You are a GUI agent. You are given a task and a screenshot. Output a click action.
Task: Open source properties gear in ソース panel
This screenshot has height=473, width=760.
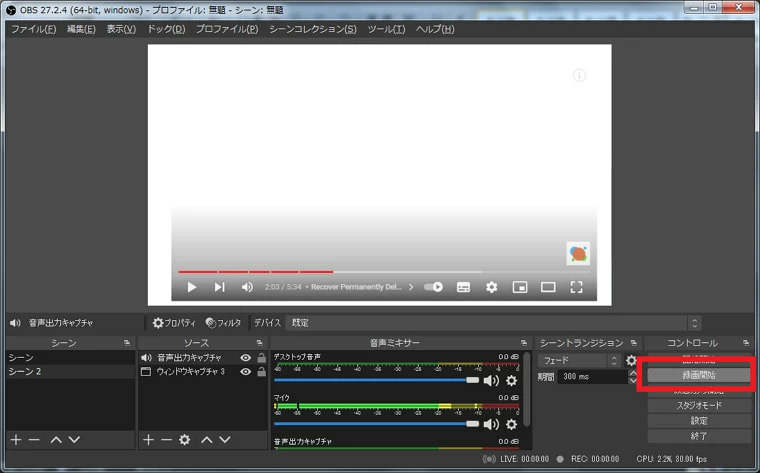(x=184, y=439)
